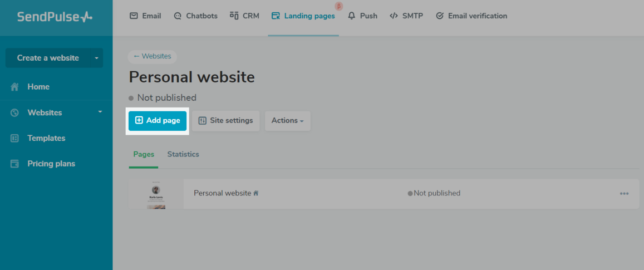
Task: Switch to the Statistics tab
Action: 183,154
